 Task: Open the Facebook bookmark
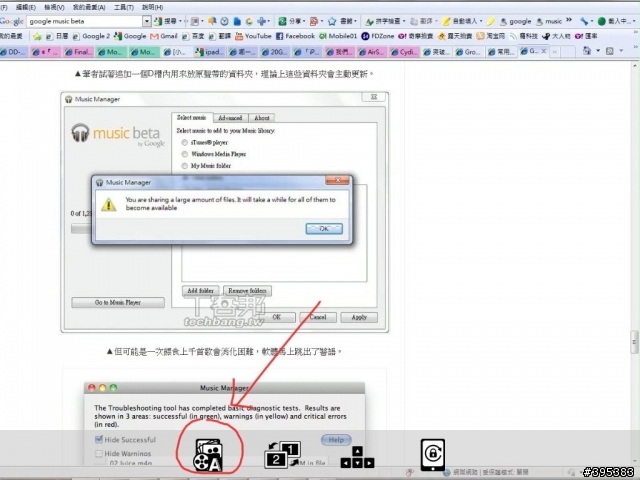click(295, 36)
